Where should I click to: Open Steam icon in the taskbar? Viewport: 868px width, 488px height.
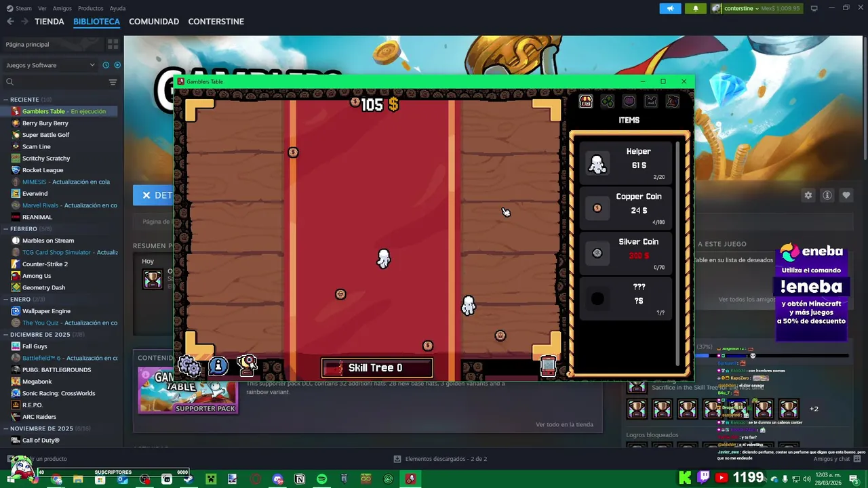coord(189,479)
